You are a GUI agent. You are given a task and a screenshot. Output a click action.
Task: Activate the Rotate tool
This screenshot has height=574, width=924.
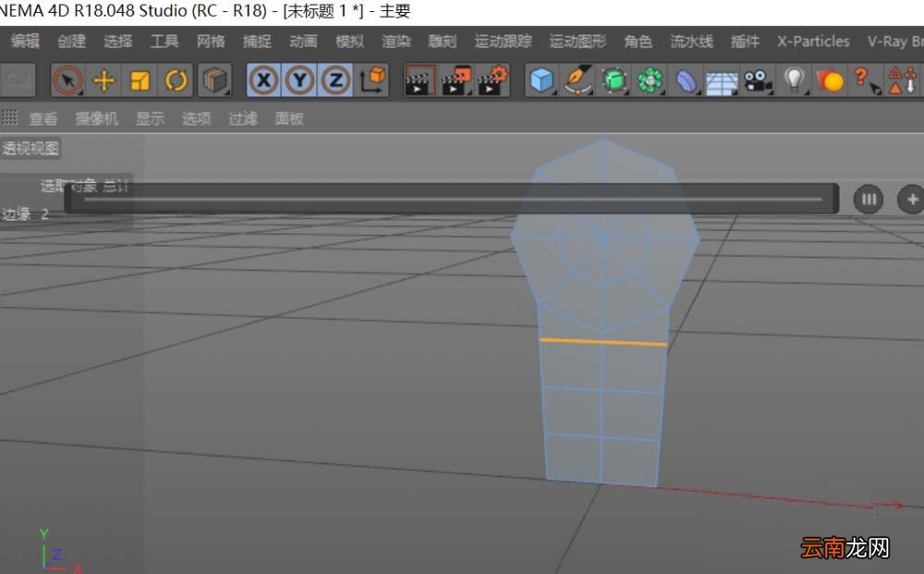[x=176, y=79]
